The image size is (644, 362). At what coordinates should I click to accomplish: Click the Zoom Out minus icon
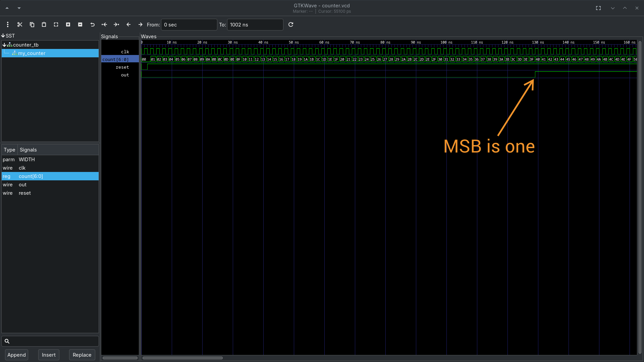pyautogui.click(x=80, y=24)
